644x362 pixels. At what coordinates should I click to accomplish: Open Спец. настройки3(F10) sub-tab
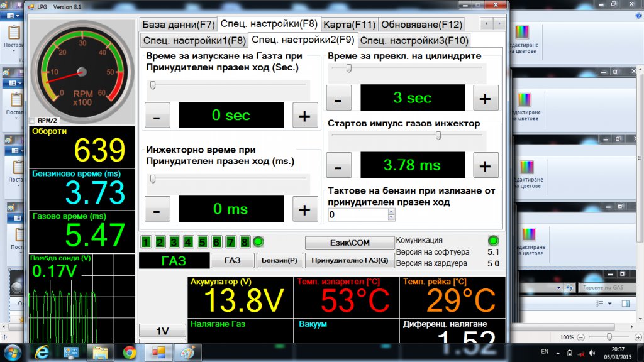[414, 41]
